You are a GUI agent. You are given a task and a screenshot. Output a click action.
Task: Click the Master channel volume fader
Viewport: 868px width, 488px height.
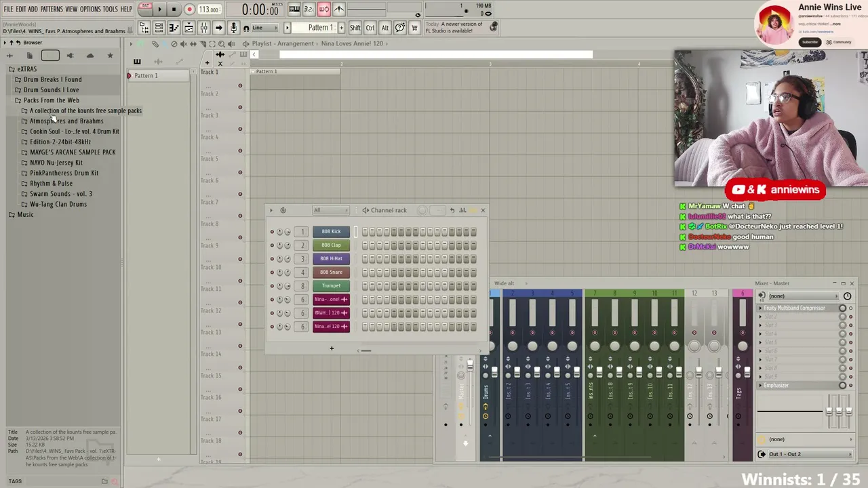[470, 367]
